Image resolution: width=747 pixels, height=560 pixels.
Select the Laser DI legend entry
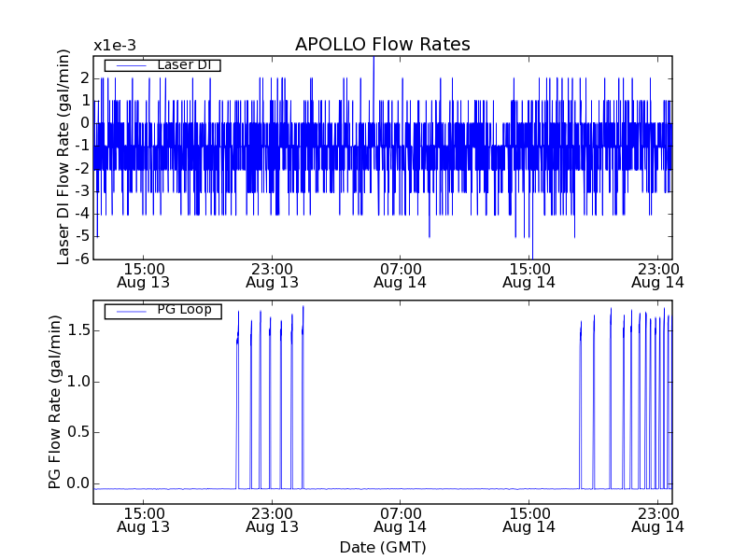188,64
